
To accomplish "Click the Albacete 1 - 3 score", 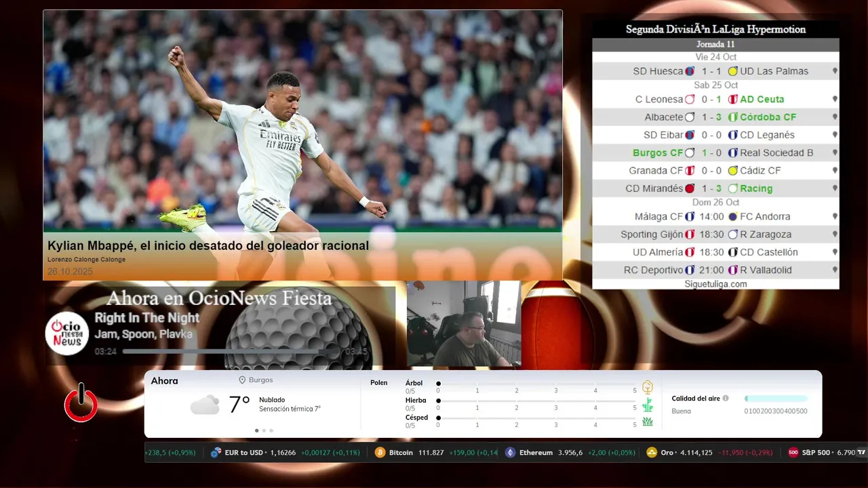I will pyautogui.click(x=711, y=117).
